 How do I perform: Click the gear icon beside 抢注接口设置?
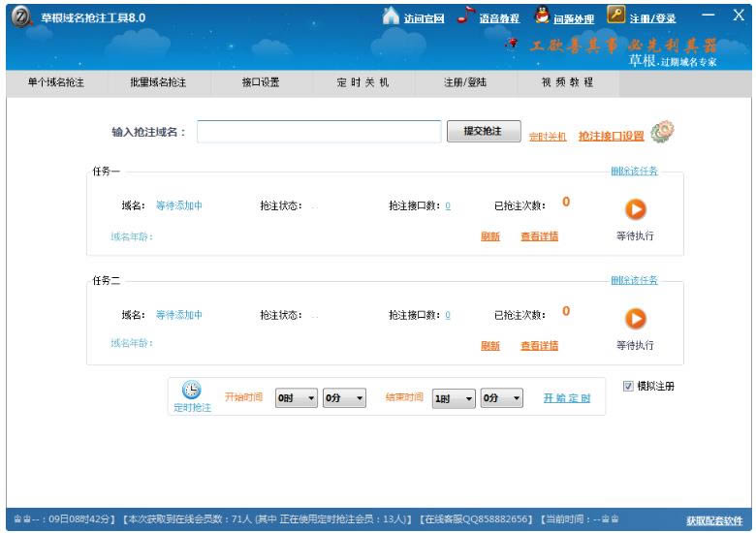click(x=663, y=133)
